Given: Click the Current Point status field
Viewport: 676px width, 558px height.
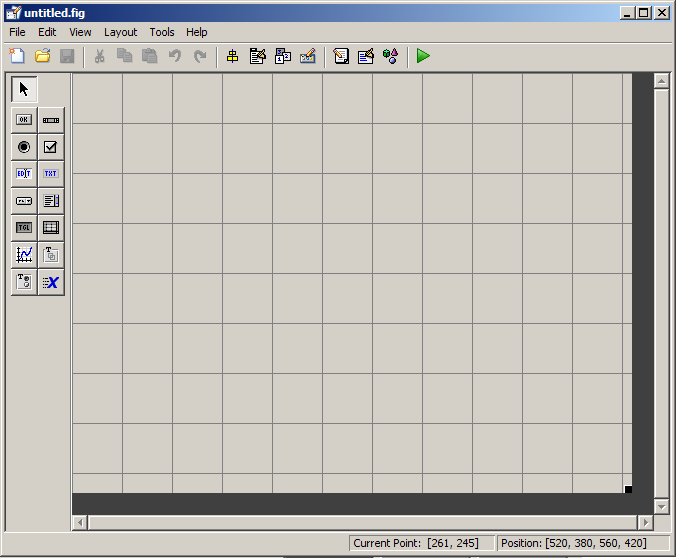Looking at the screenshot, I should 421,543.
